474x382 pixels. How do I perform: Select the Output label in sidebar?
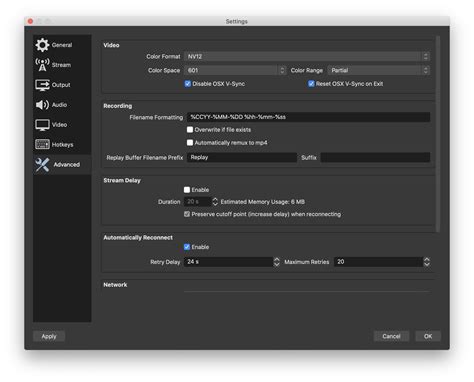coord(61,85)
